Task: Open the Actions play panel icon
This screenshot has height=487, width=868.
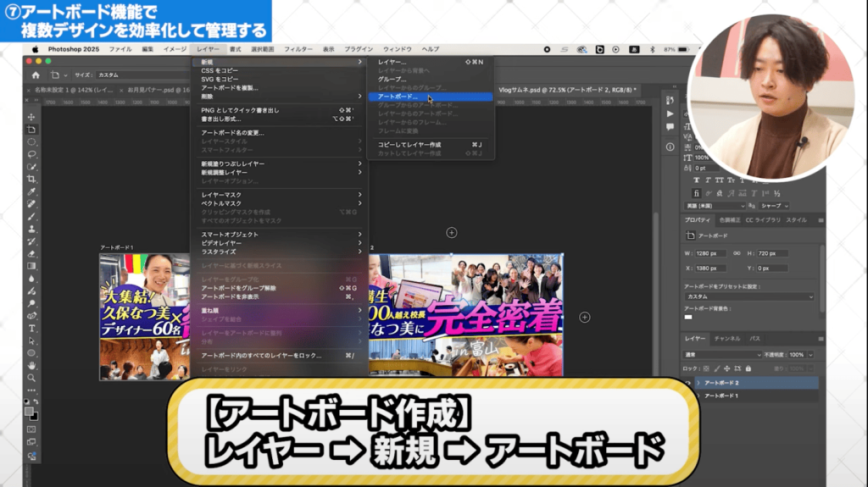Action: (x=670, y=113)
